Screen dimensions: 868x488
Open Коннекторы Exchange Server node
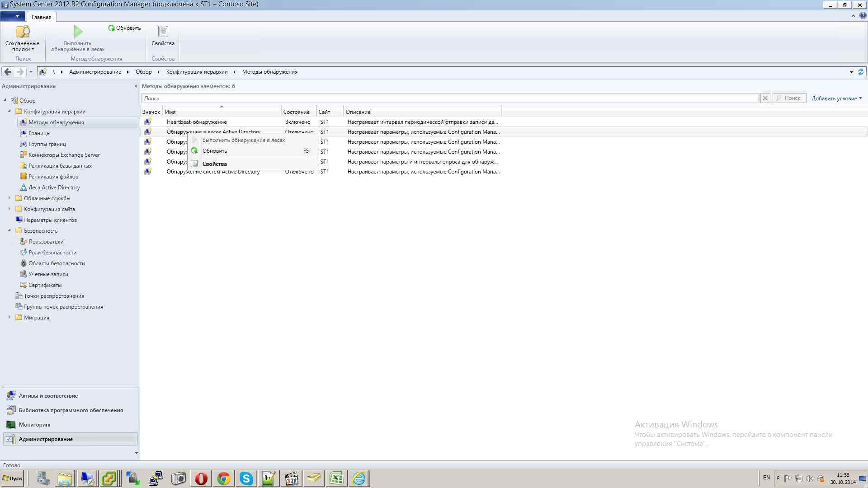click(x=64, y=155)
